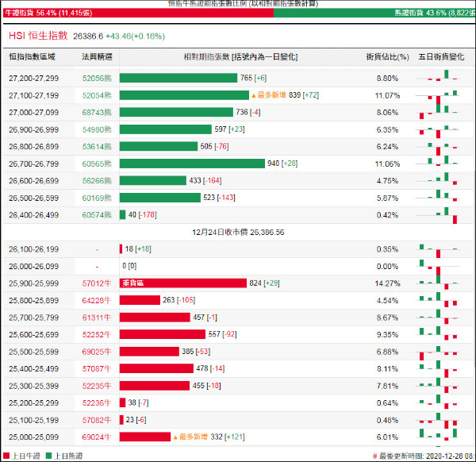Open the 64228牛 warrant
This screenshot has width=476, height=462.
tap(97, 300)
